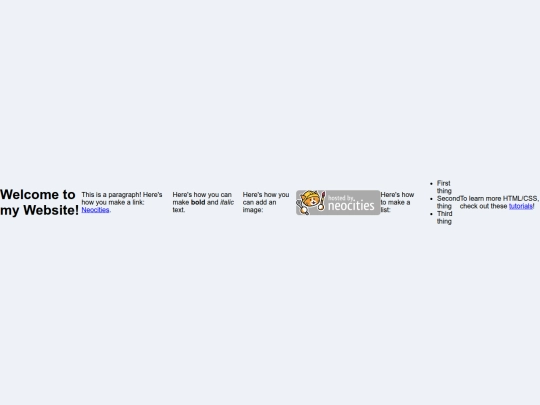Click the 'Here's how you can add an image:' text
The height and width of the screenshot is (405, 540).
click(x=266, y=202)
